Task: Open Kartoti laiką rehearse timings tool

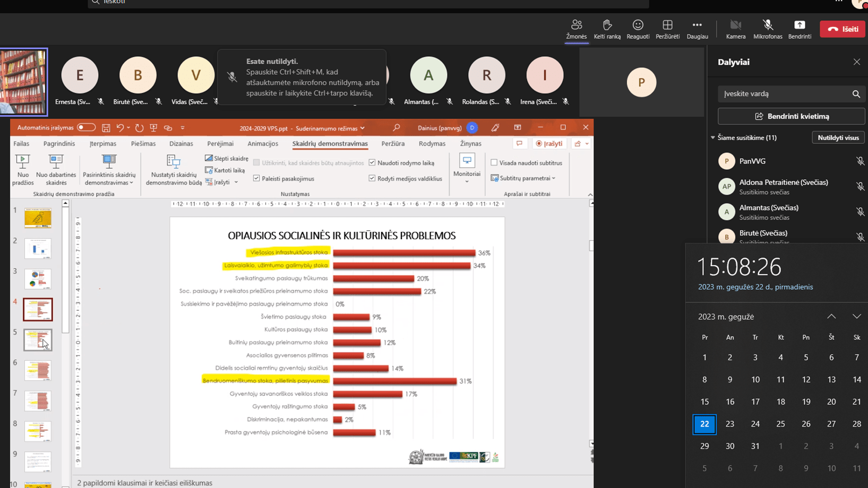Action: coord(225,170)
